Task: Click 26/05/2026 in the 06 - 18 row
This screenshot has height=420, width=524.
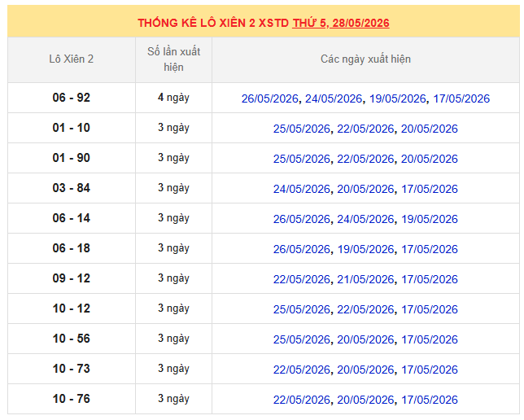Action: (301, 249)
